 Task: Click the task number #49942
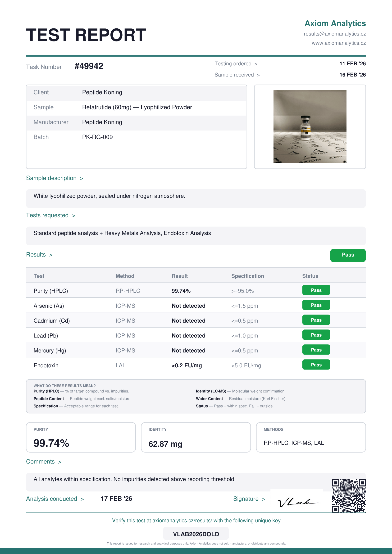[x=89, y=66]
